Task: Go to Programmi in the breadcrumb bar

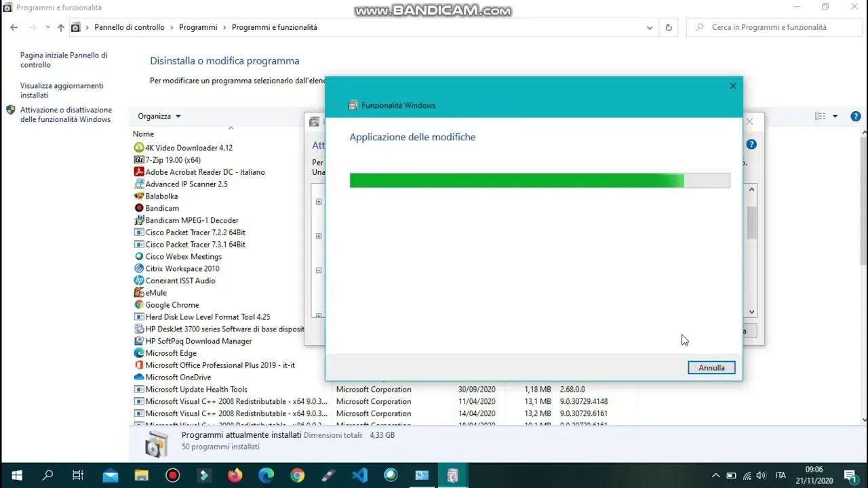Action: click(x=198, y=27)
